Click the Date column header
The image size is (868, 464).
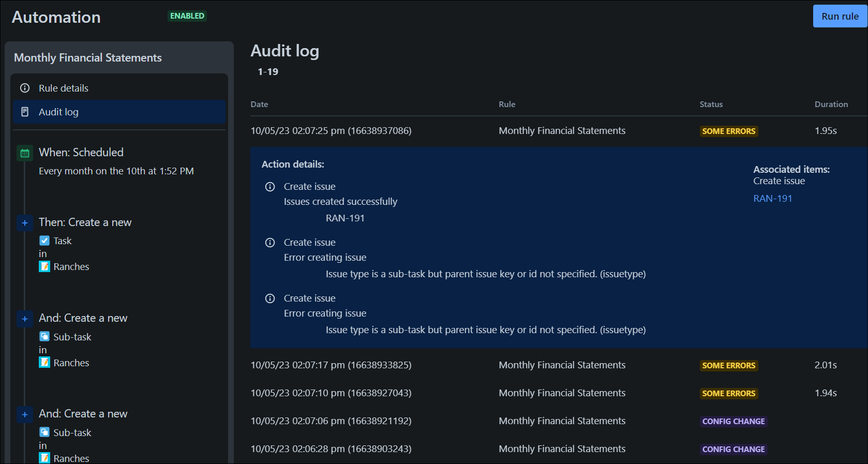[x=259, y=104]
